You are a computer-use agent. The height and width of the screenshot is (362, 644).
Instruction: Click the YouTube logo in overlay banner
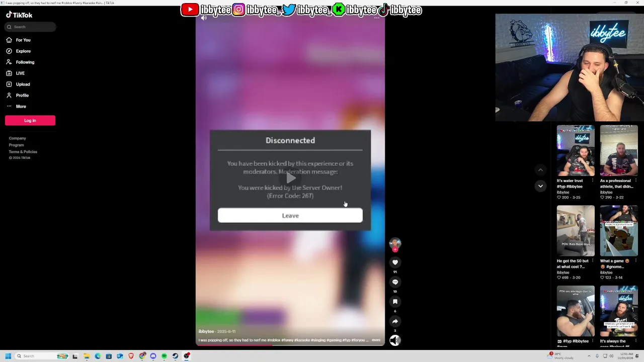pyautogui.click(x=190, y=10)
